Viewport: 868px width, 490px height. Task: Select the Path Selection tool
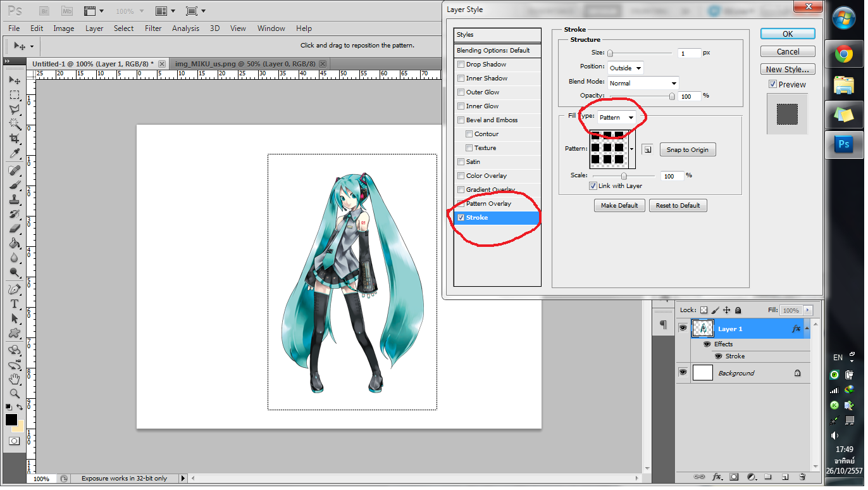click(14, 318)
